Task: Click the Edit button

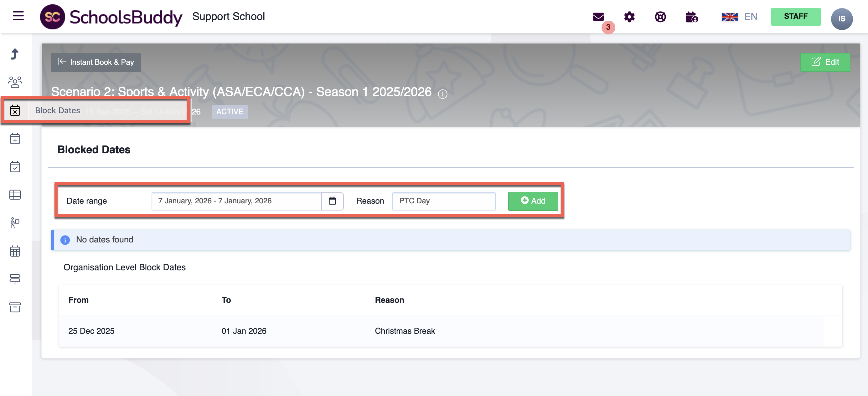Action: pos(825,62)
